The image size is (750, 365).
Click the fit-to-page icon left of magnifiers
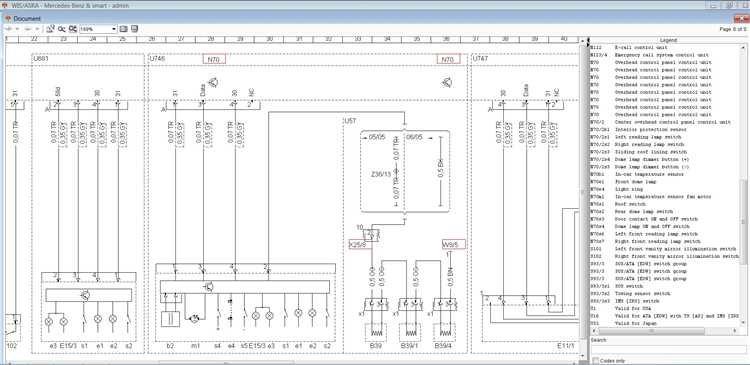51,29
